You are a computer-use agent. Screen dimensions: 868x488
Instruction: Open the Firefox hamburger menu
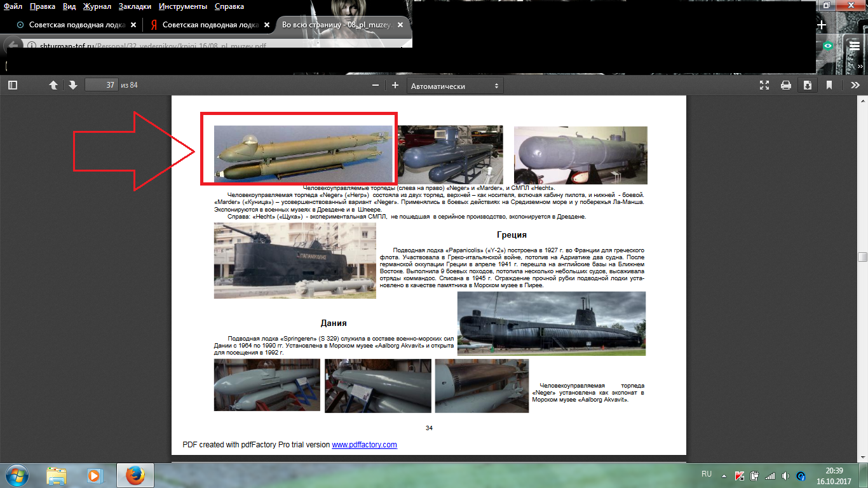(855, 46)
